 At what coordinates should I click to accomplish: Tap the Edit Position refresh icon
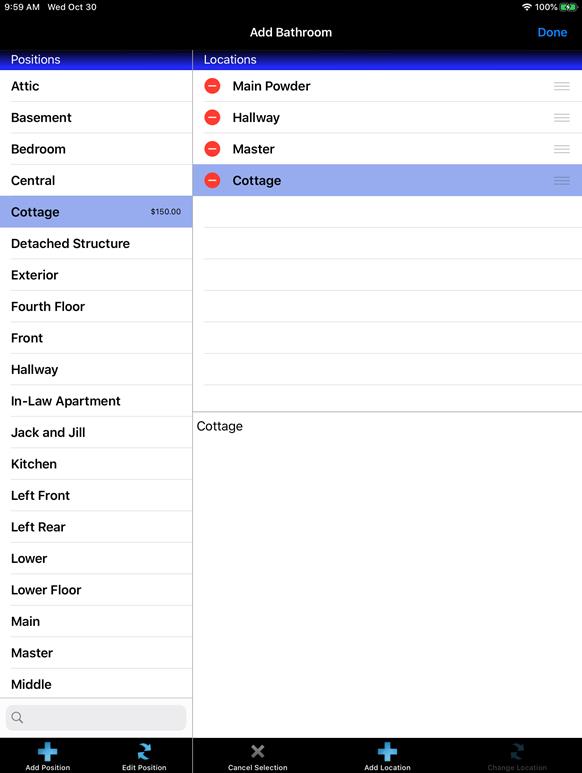click(144, 752)
